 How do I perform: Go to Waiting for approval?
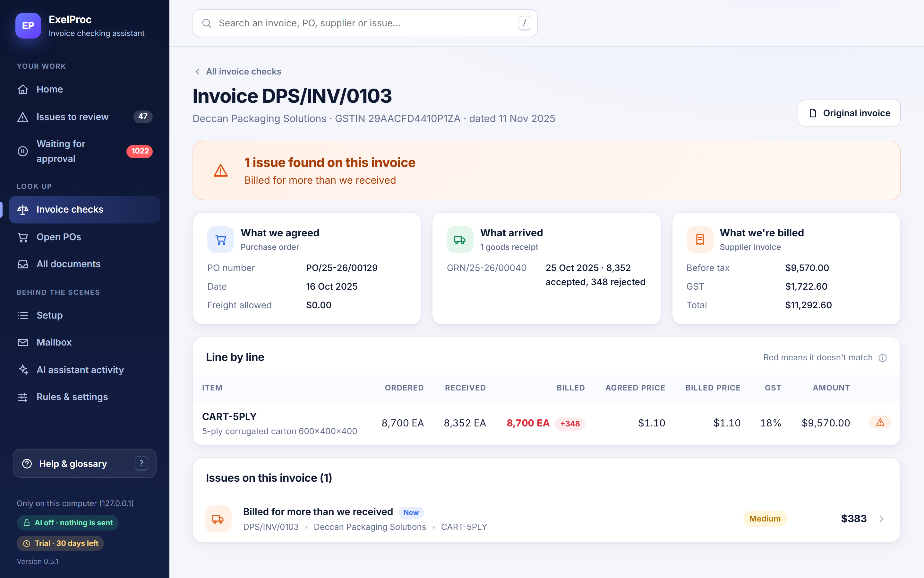[x=84, y=151]
